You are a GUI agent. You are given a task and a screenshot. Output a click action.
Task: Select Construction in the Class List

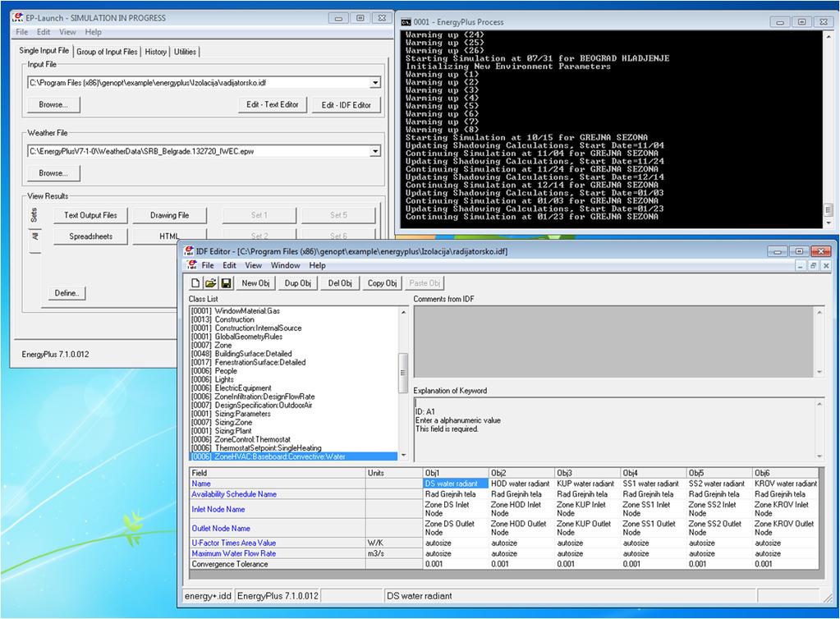[235, 319]
